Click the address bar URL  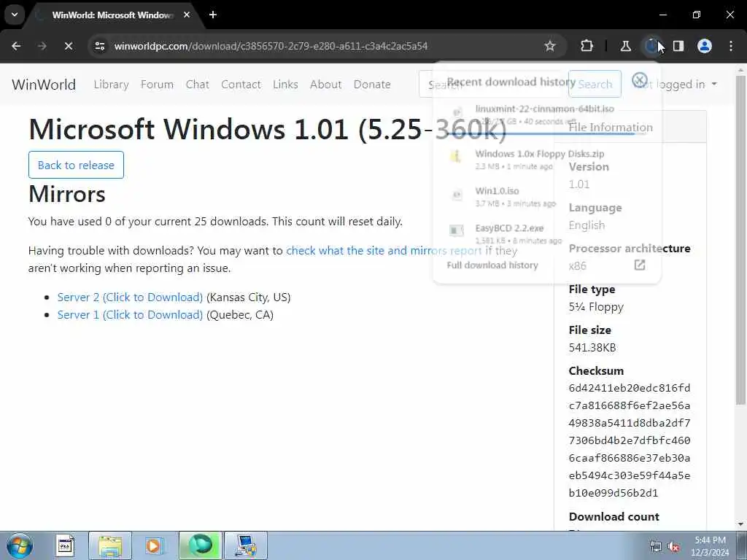coord(271,46)
